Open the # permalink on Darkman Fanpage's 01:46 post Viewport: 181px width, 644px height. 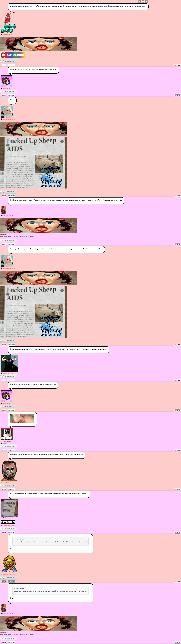1,639
